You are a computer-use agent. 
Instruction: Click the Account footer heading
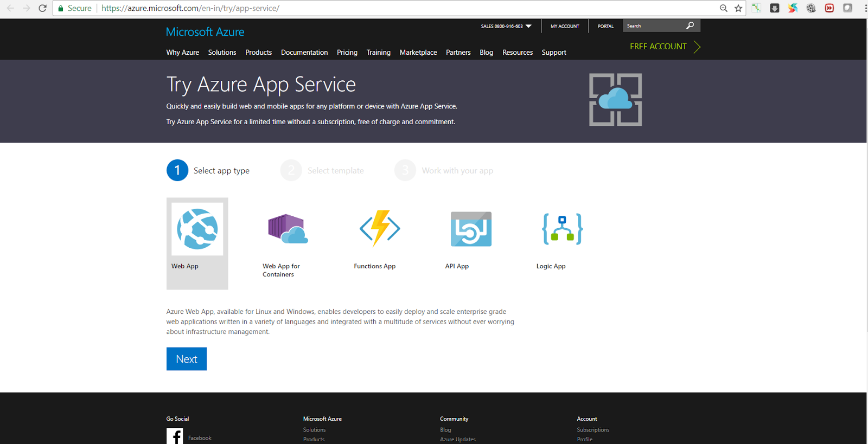pyautogui.click(x=587, y=419)
